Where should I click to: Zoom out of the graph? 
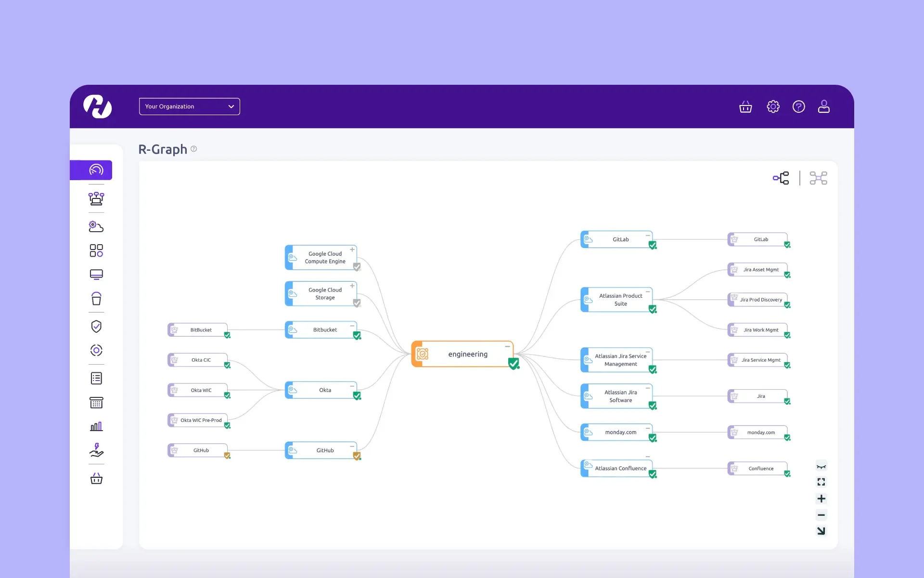tap(821, 515)
